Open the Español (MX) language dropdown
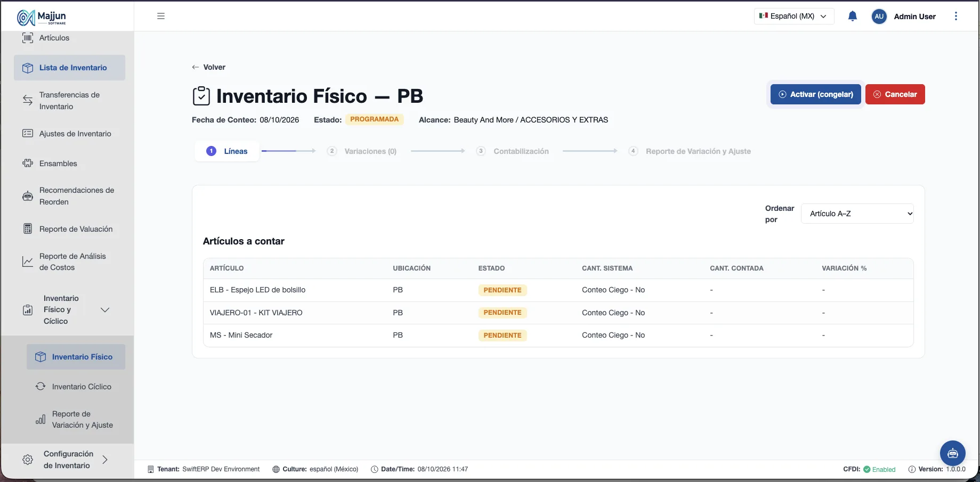Viewport: 980px width, 482px height. click(x=794, y=16)
